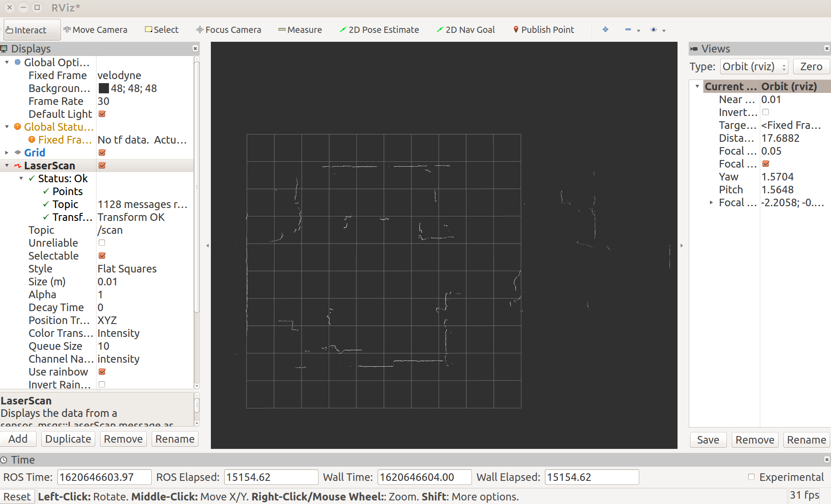The width and height of the screenshot is (831, 504).
Task: Set a 2D Nav Goal
Action: (465, 29)
